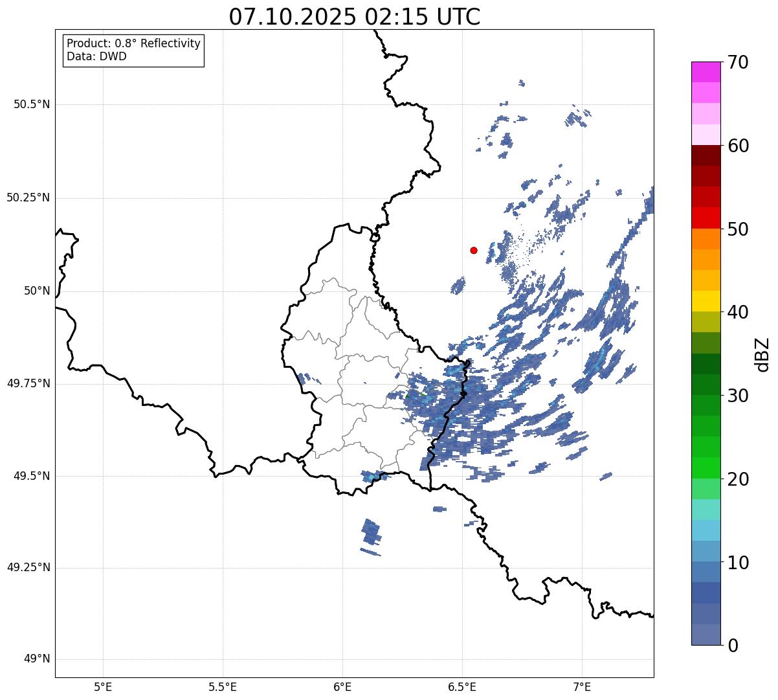Click the 10 colorbar tick label
The image size is (778, 700).
click(x=738, y=562)
